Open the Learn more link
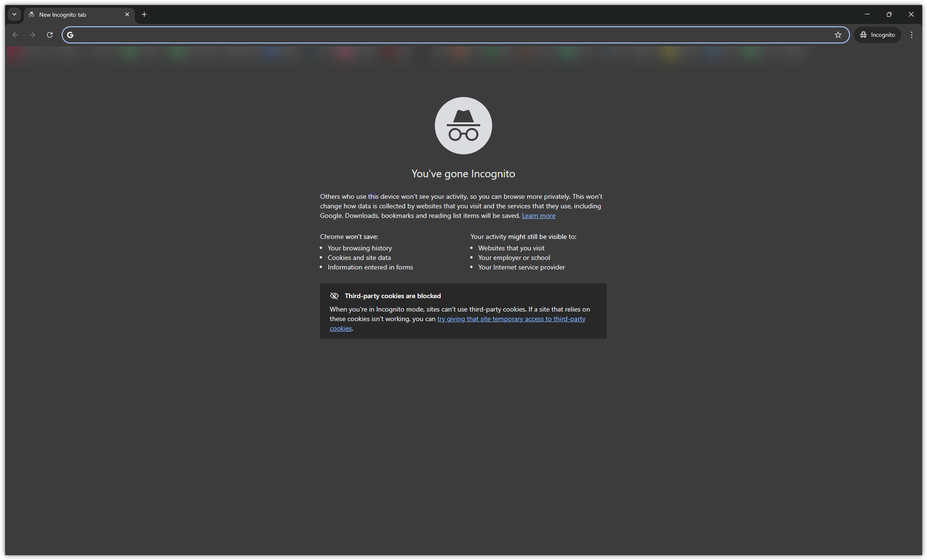Image resolution: width=927 pixels, height=560 pixels. (x=539, y=216)
